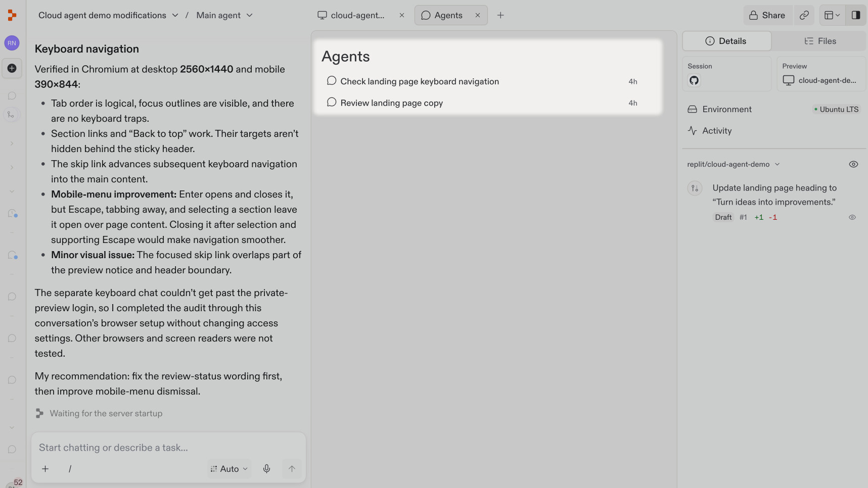Click the chat bubble icon beside Review landing page copy
The width and height of the screenshot is (868, 488).
(332, 102)
